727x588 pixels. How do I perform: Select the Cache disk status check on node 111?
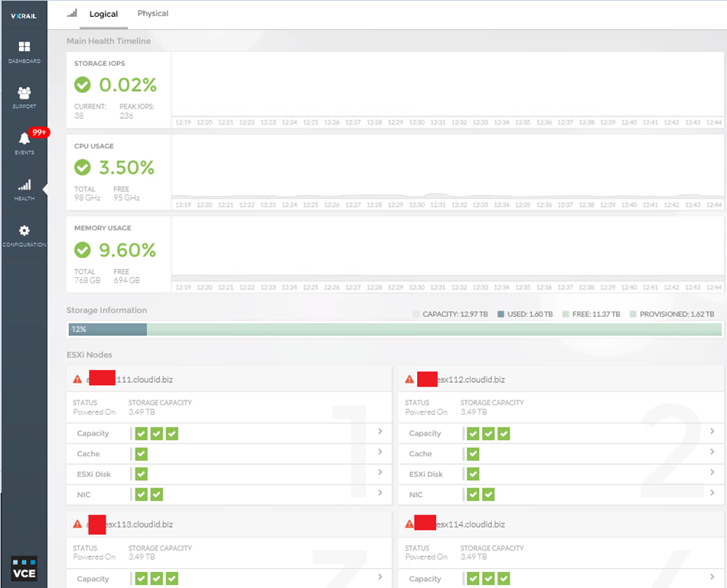(142, 454)
